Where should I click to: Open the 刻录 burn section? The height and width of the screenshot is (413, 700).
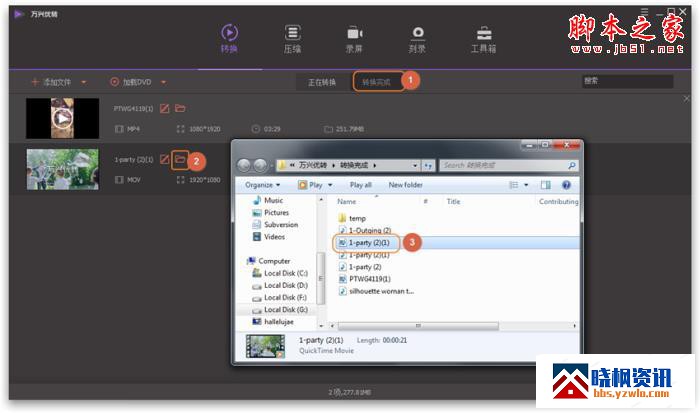click(x=417, y=39)
